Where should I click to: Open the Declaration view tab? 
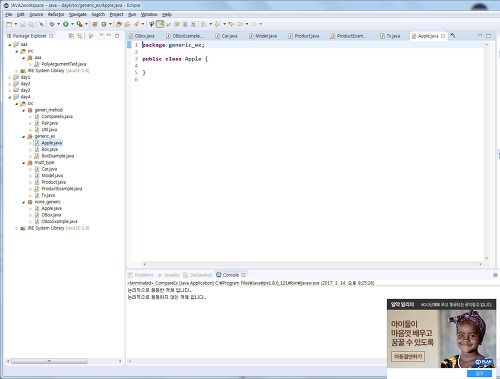coord(198,275)
